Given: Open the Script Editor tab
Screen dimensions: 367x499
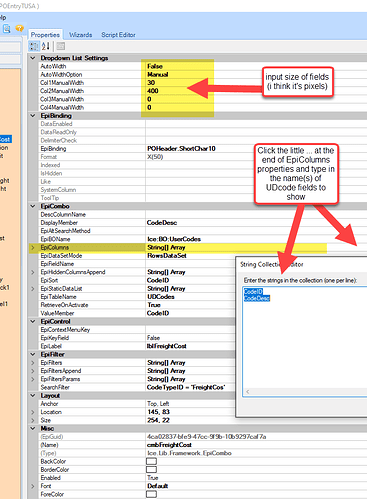Looking at the screenshot, I should 118,35.
